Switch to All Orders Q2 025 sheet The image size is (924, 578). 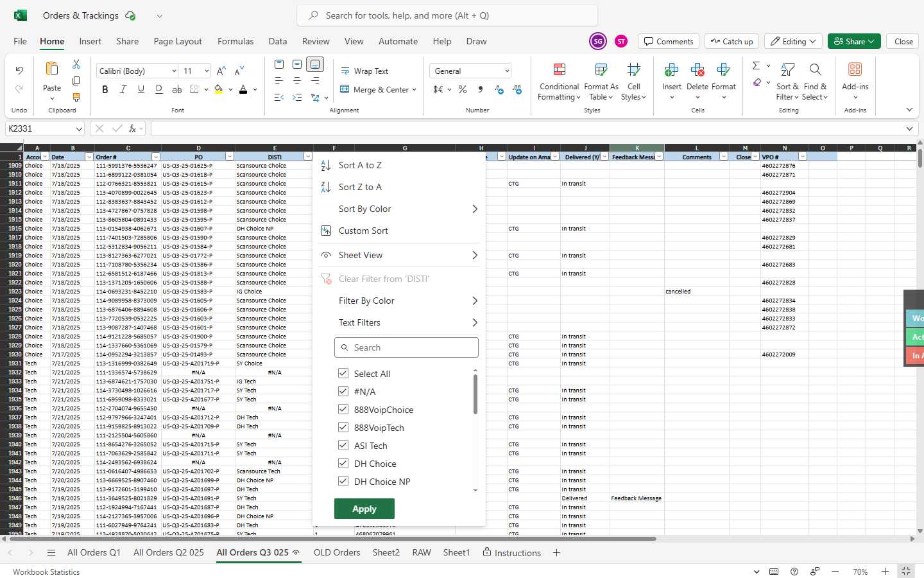click(169, 552)
